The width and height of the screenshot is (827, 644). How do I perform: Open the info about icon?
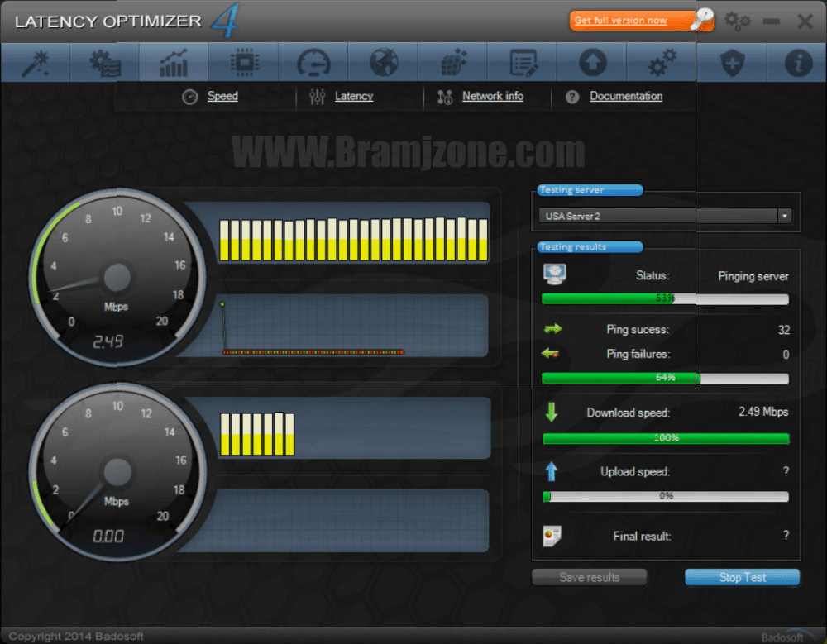pyautogui.click(x=799, y=63)
